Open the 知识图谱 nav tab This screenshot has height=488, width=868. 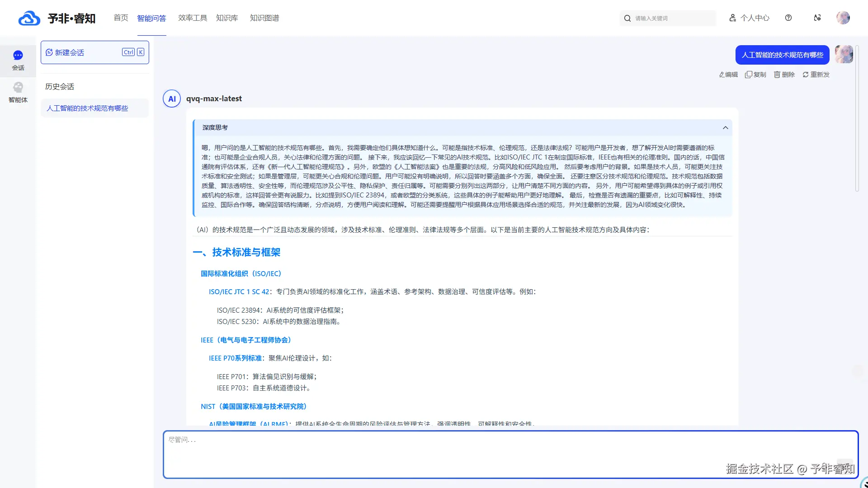[x=264, y=18]
